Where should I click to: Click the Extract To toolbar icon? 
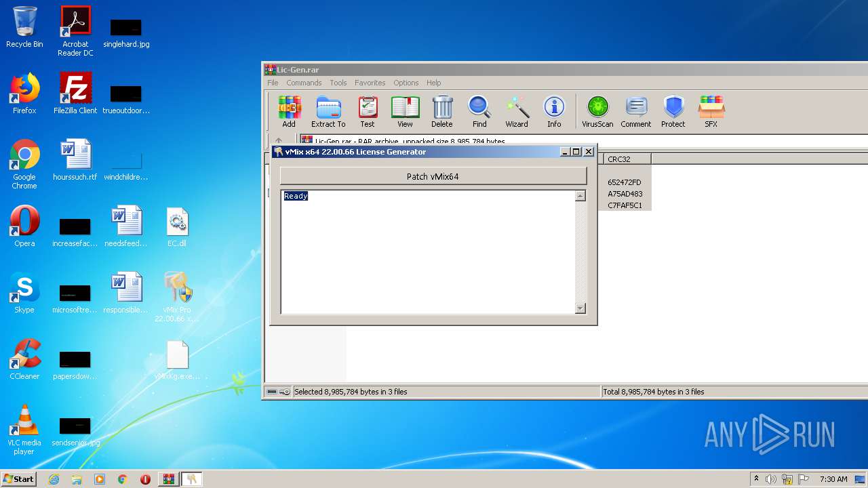(x=328, y=112)
